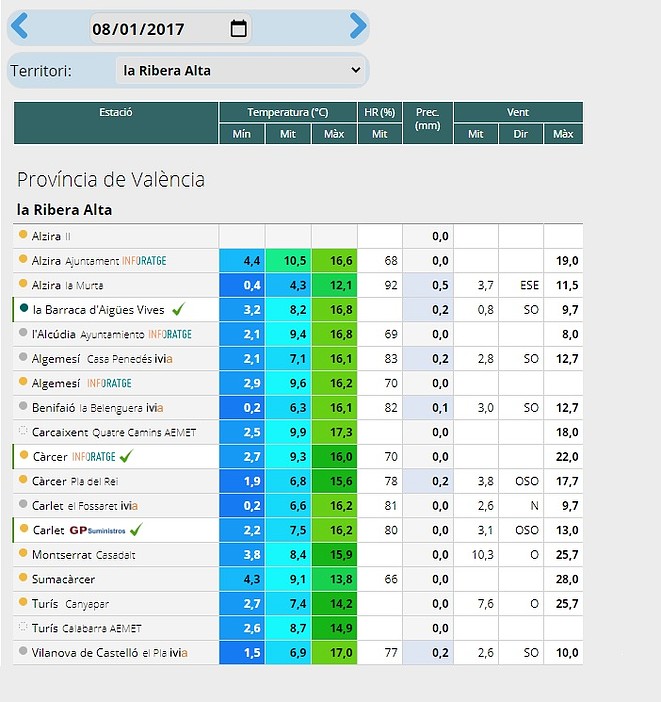This screenshot has height=702, width=661.
Task: Click the green checkmark on Carlet GP row
Action: 136,530
